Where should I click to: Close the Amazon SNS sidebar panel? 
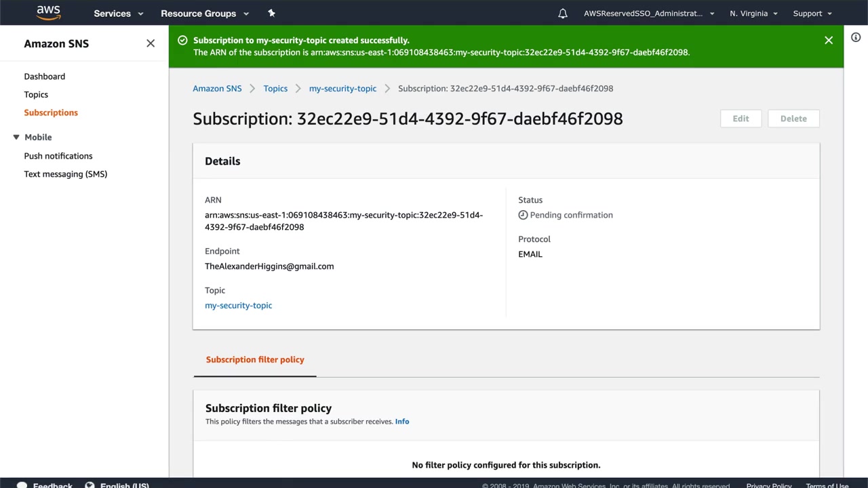pos(151,43)
